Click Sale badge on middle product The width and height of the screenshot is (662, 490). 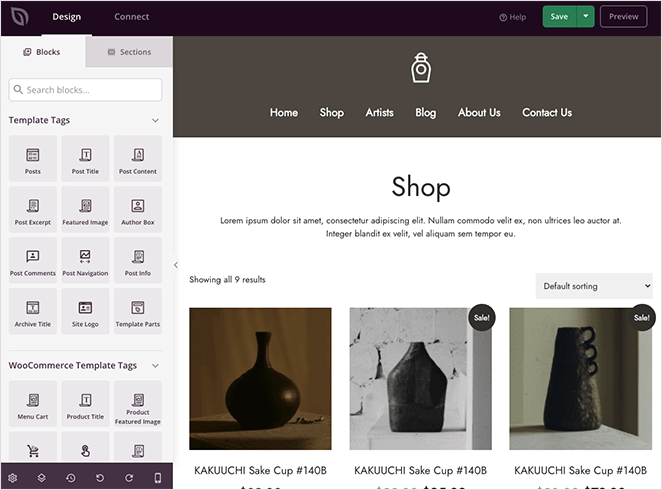coord(482,317)
